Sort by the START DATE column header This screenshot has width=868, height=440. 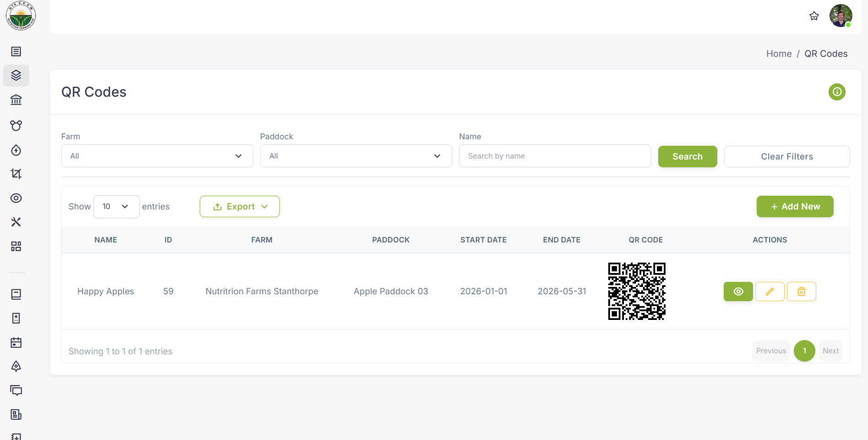click(x=483, y=240)
